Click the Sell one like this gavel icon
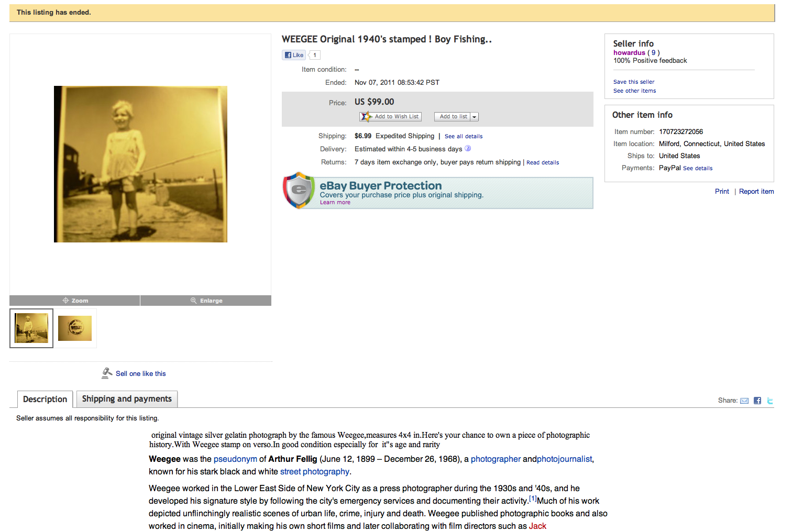 click(107, 373)
